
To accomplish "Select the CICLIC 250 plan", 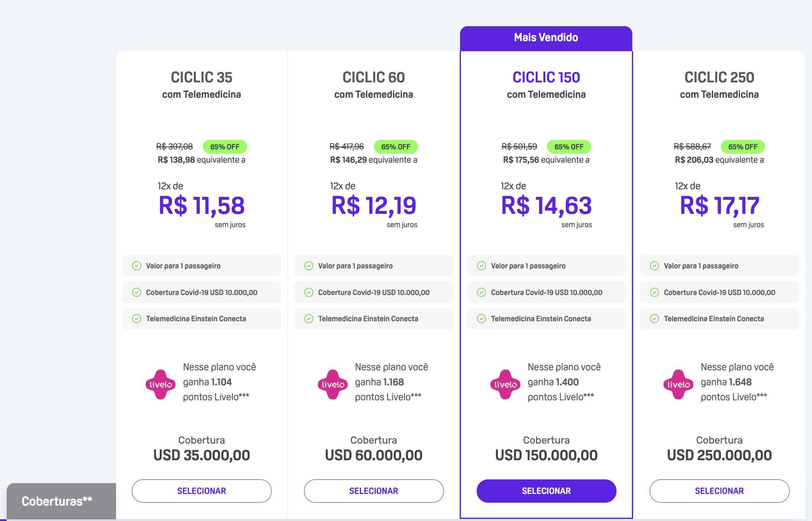I will 719,491.
